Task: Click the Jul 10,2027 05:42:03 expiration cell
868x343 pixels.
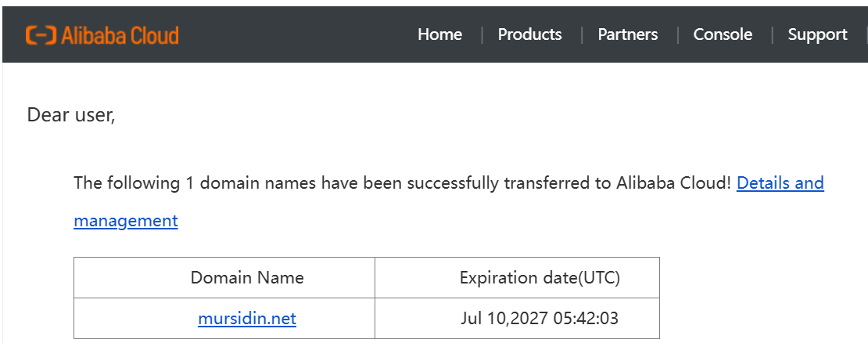Action: (x=540, y=319)
